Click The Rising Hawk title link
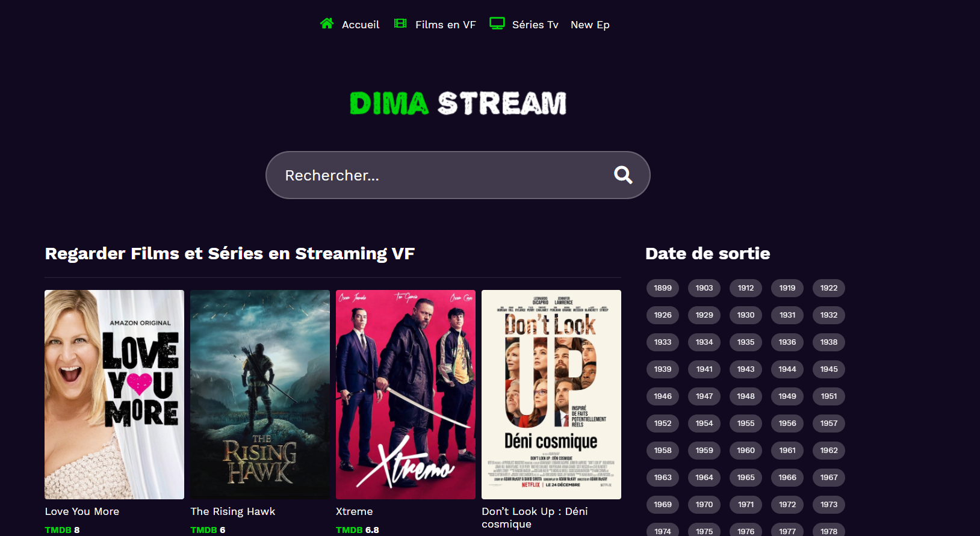The height and width of the screenshot is (536, 980). point(233,511)
